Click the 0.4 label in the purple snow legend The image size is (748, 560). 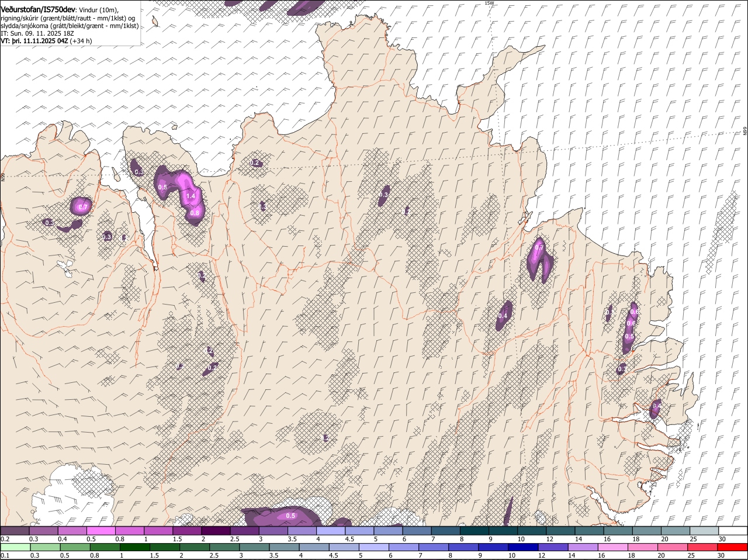click(x=63, y=539)
